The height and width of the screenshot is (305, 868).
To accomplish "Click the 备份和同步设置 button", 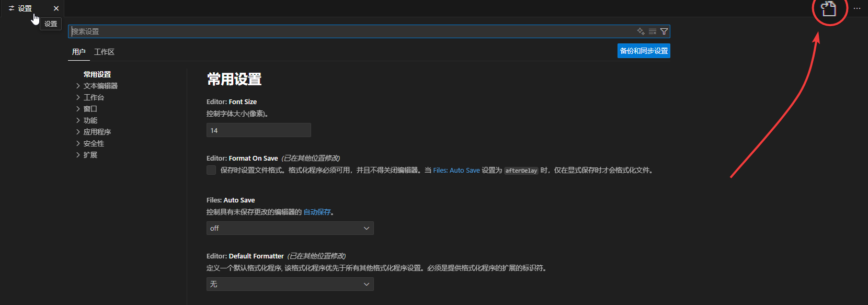I will (644, 51).
